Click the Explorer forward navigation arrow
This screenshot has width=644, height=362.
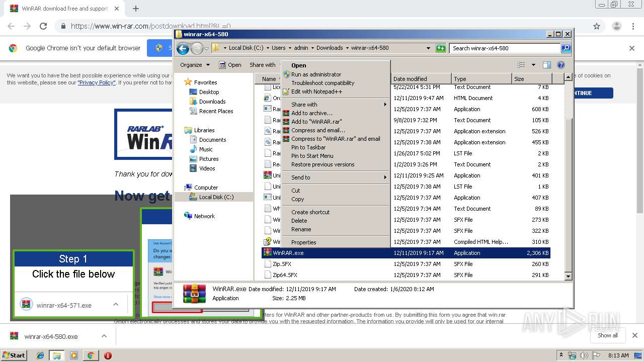[197, 48]
